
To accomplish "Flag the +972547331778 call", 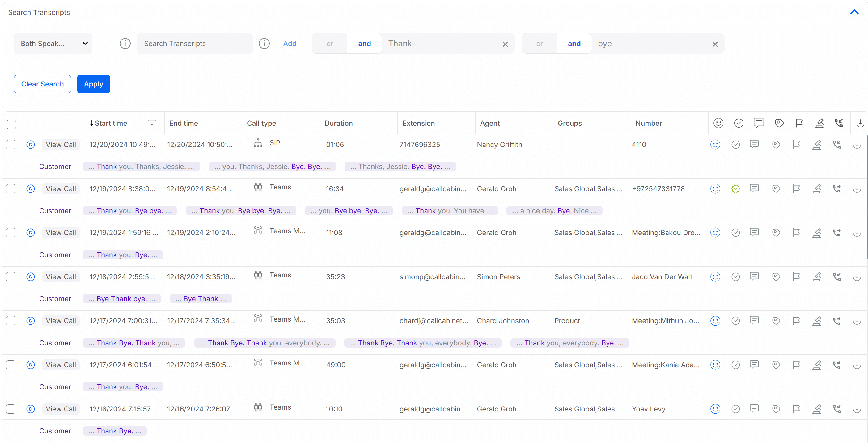I will tap(796, 189).
